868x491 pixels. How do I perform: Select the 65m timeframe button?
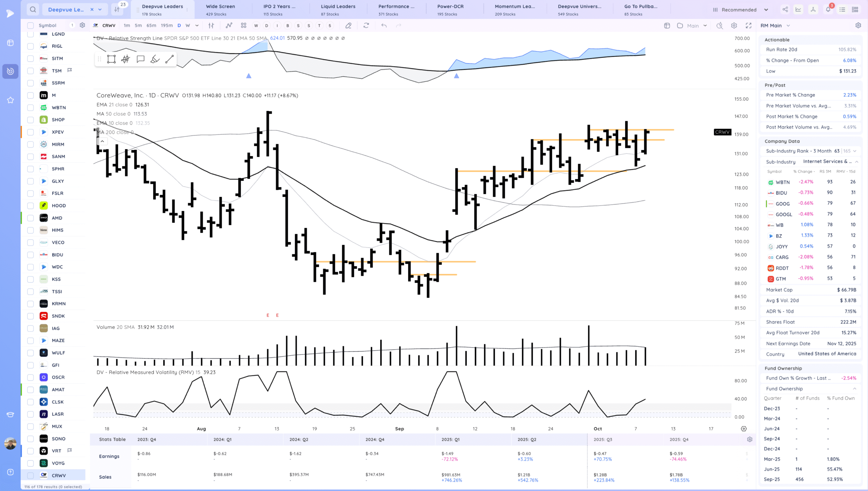pos(151,25)
